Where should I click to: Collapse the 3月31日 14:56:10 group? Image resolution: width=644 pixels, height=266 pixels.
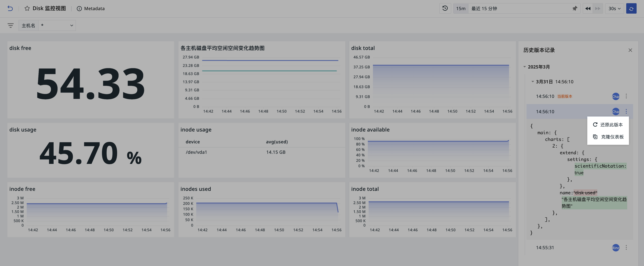pyautogui.click(x=532, y=82)
